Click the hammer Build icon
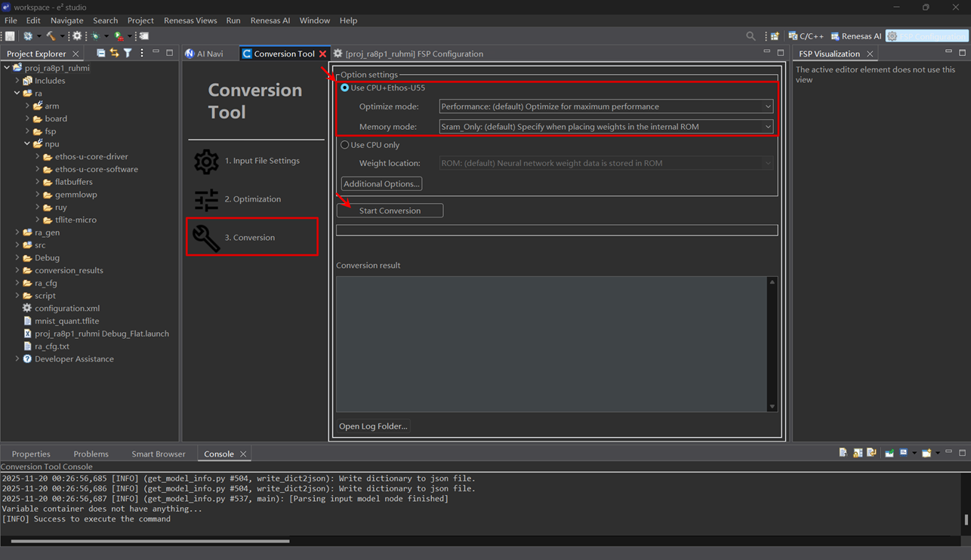The height and width of the screenshot is (560, 971). (x=51, y=36)
